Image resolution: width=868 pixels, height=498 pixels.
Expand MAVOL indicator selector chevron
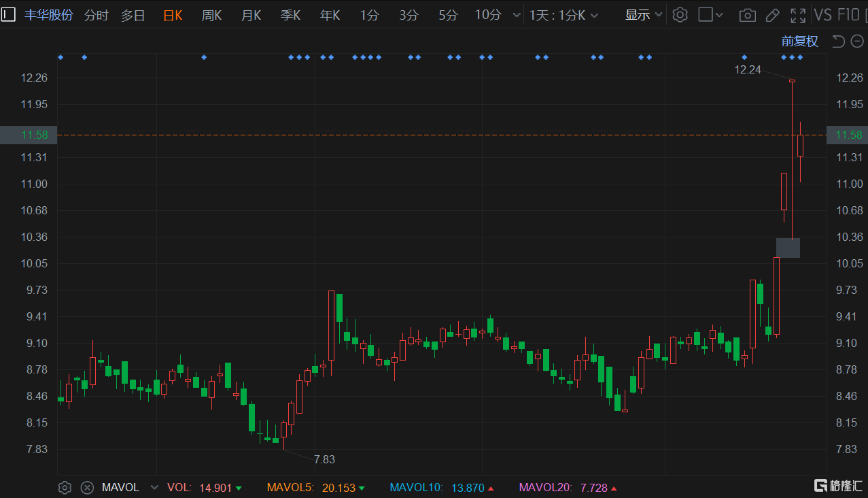154,487
